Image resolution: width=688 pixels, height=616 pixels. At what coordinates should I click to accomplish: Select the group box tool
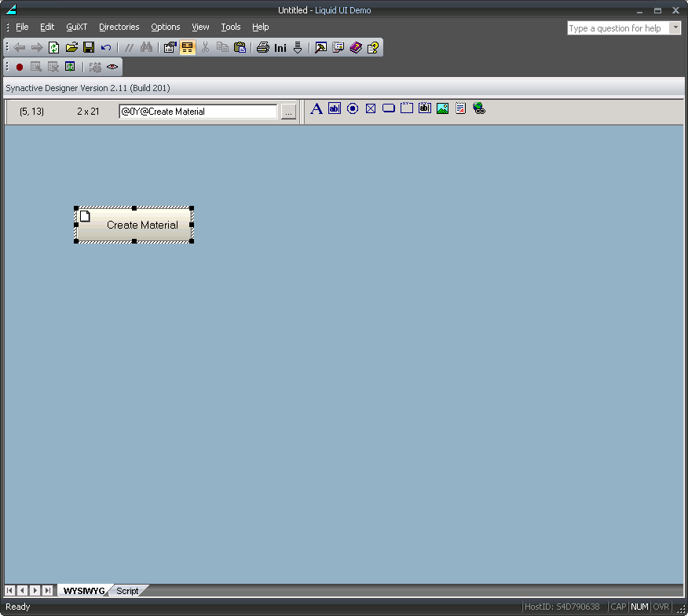(407, 108)
